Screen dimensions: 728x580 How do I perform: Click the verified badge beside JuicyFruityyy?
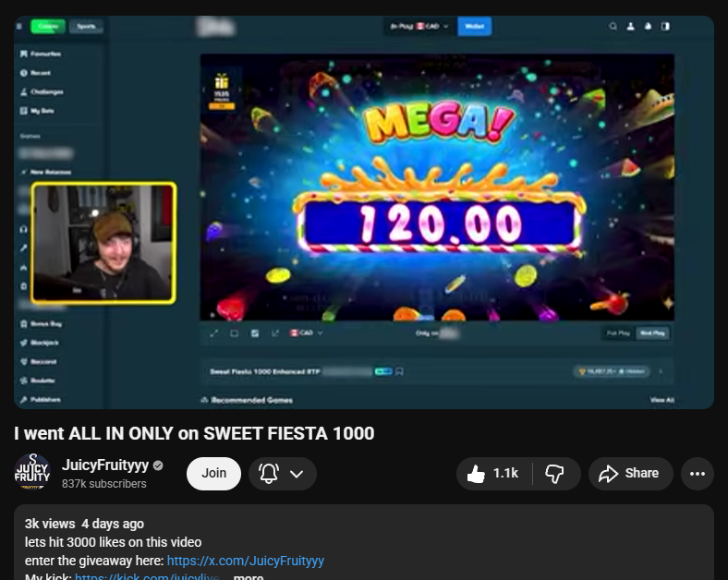(x=158, y=465)
